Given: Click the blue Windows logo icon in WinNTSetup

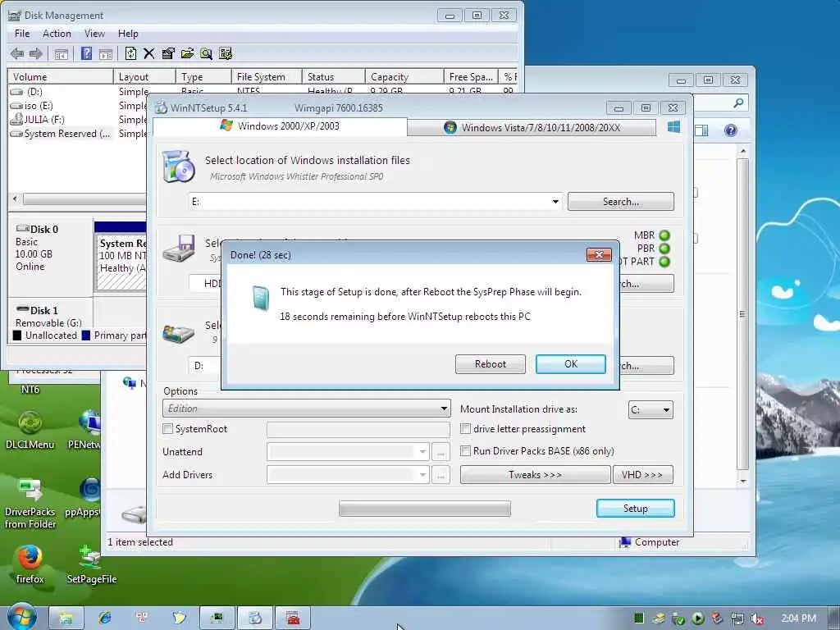Looking at the screenshot, I should tap(674, 127).
